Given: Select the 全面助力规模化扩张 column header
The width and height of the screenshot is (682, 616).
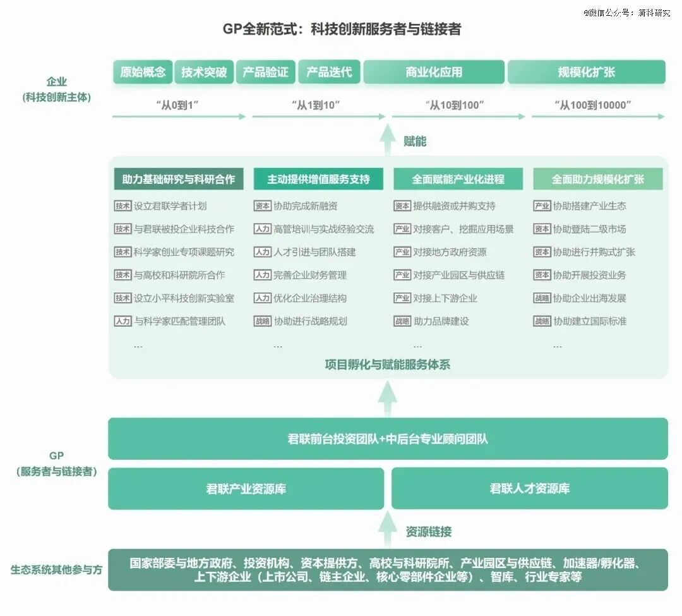Looking at the screenshot, I should pyautogui.click(x=598, y=179).
